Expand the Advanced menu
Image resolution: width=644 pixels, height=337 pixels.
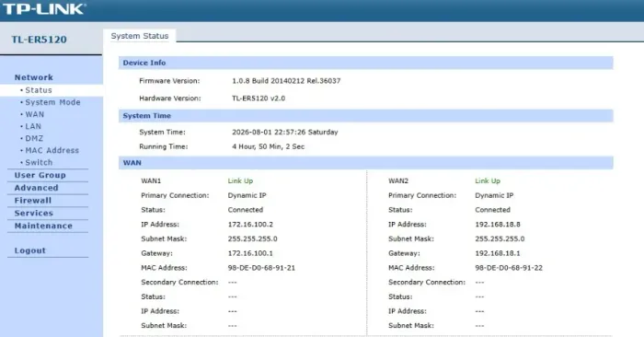click(x=36, y=188)
